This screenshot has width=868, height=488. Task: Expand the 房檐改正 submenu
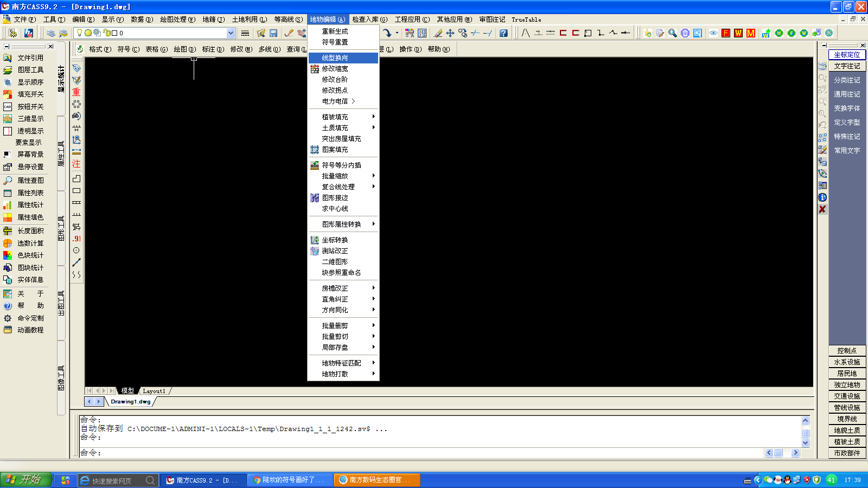343,288
